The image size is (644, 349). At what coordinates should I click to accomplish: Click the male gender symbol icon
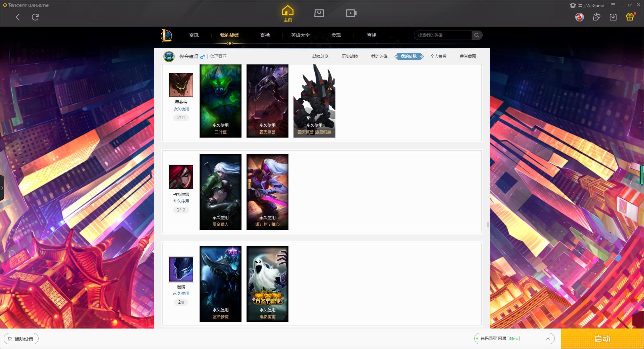(x=202, y=57)
